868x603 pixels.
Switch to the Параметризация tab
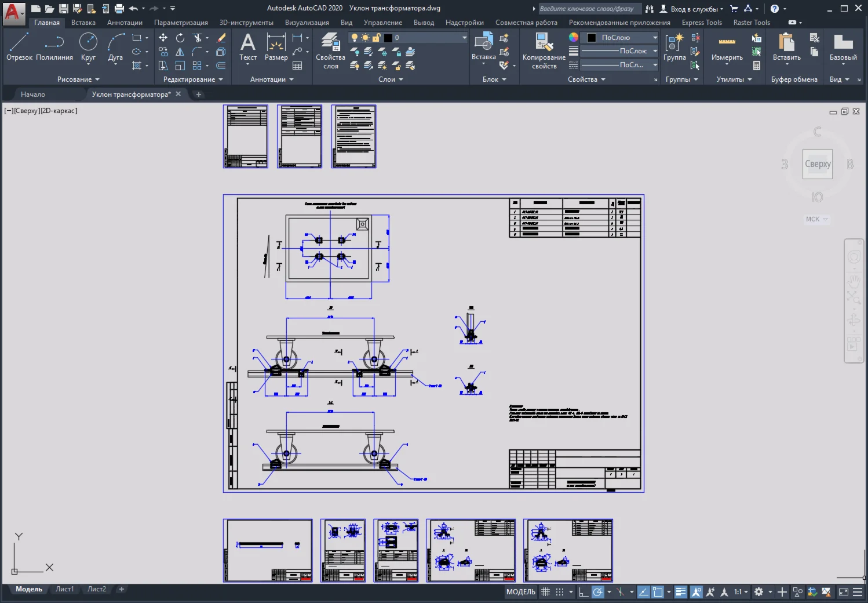click(181, 23)
